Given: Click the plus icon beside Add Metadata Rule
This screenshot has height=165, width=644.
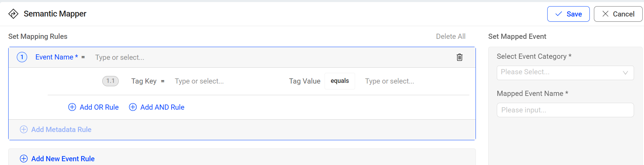Looking at the screenshot, I should pyautogui.click(x=24, y=130).
